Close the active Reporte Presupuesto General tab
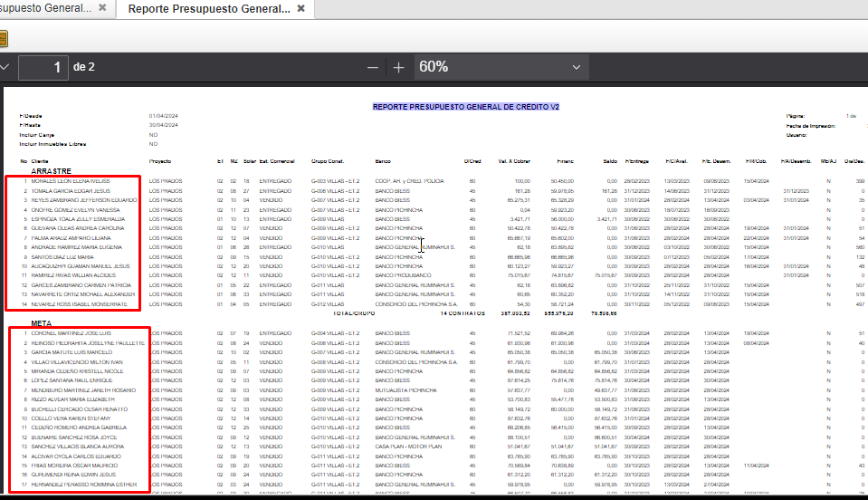Screen dimensions: 868x500 point(300,8)
